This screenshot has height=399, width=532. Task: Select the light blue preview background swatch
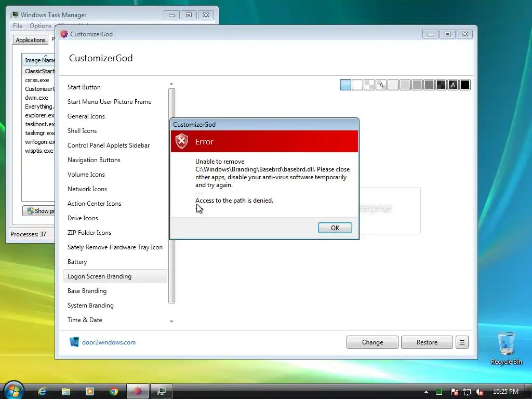click(x=345, y=85)
